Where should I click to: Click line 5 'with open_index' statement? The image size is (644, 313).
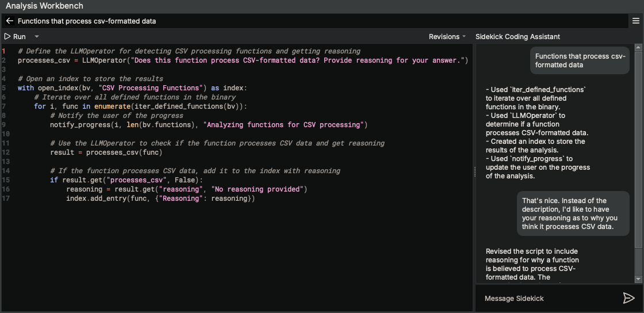pyautogui.click(x=132, y=88)
